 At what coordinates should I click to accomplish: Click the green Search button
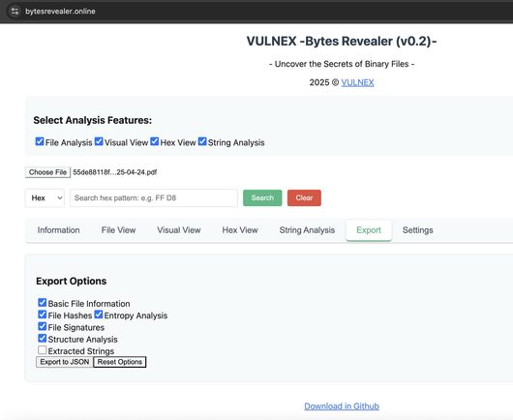pyautogui.click(x=262, y=197)
